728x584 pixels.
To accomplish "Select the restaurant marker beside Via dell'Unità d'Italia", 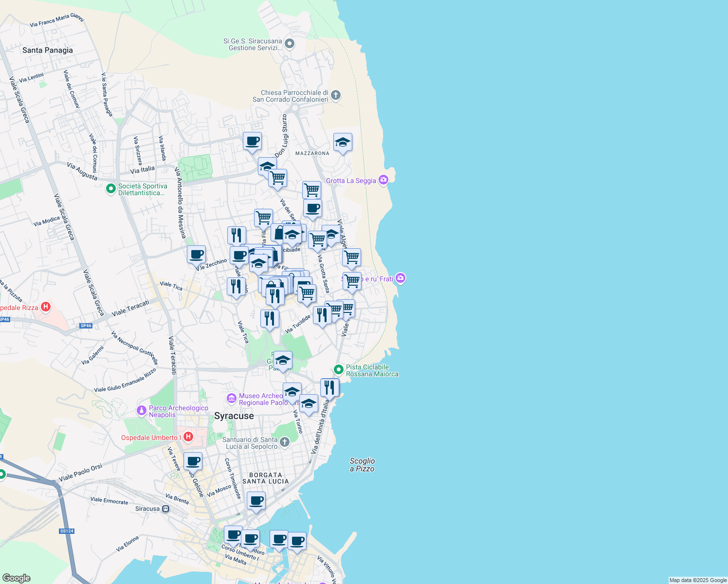I will click(329, 388).
